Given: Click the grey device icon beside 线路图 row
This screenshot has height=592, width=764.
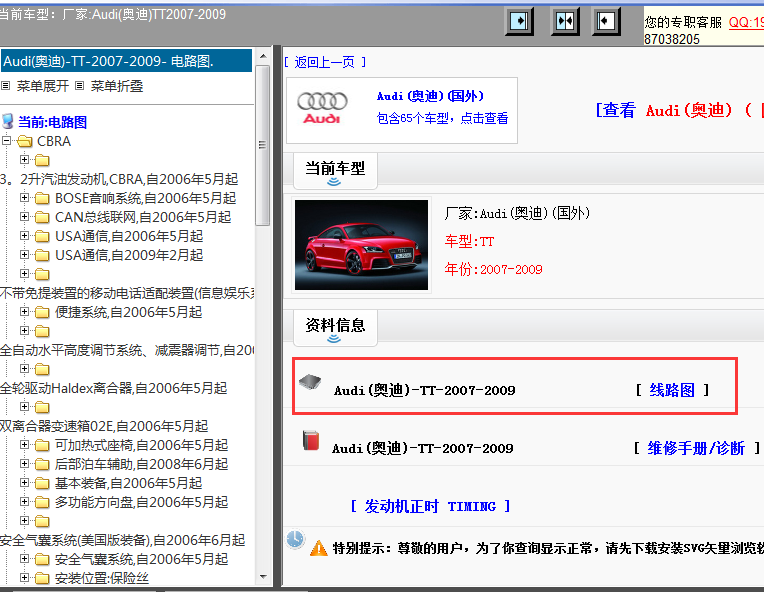Looking at the screenshot, I should [x=310, y=382].
